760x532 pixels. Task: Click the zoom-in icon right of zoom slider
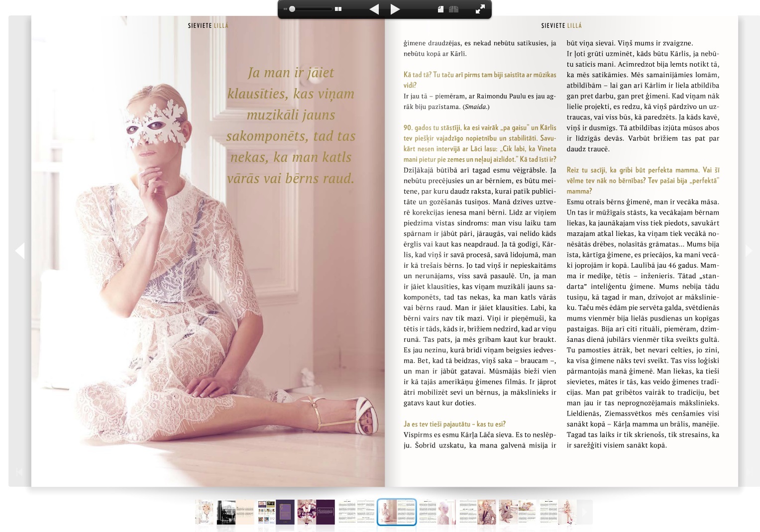(x=338, y=9)
